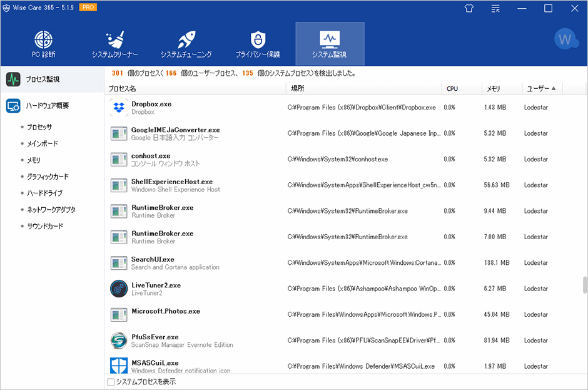Click the system monitor screen icon

point(330,39)
